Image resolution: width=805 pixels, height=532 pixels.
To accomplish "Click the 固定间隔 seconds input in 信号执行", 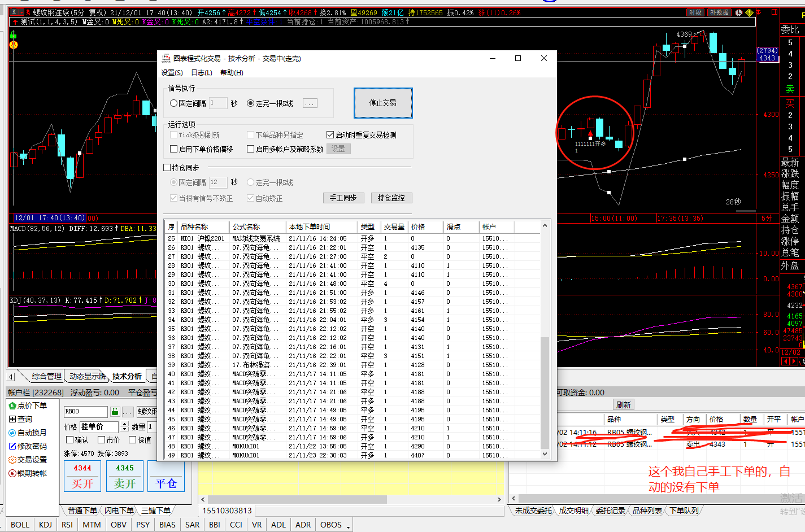I will (218, 103).
